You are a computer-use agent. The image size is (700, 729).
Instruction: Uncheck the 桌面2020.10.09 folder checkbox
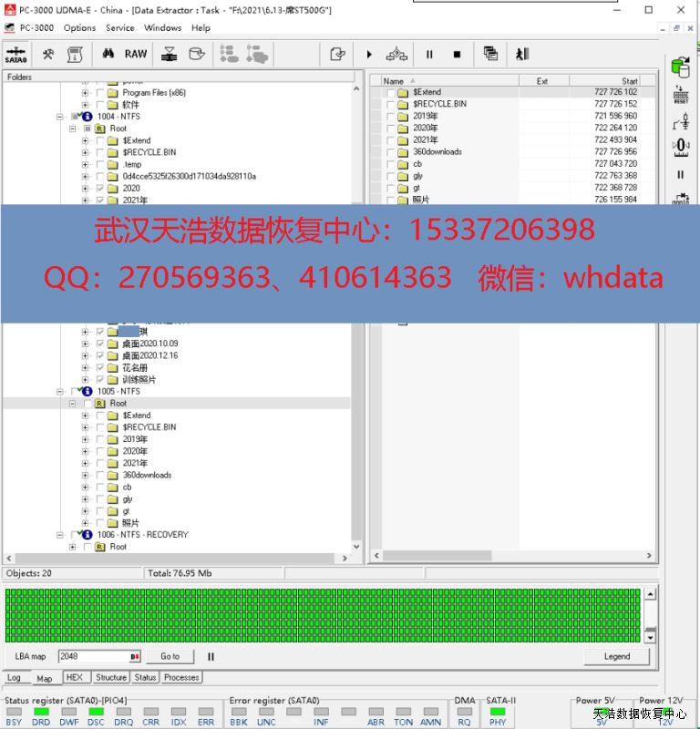point(100,344)
